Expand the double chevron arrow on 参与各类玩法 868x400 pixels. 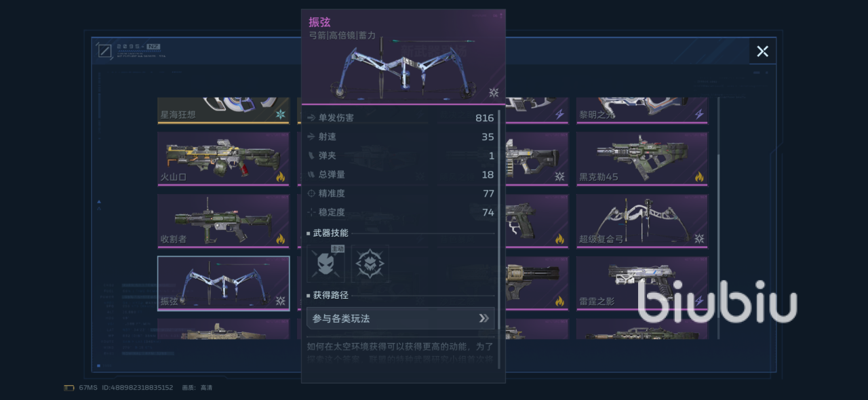tap(484, 318)
